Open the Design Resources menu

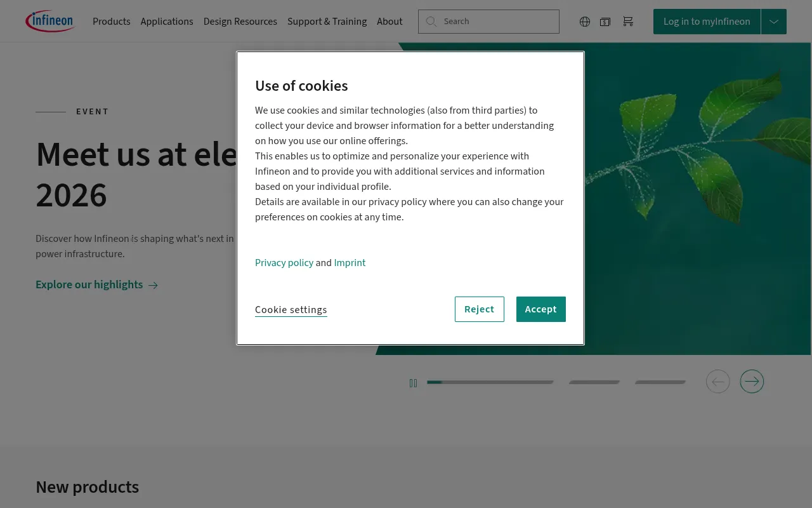coord(240,22)
